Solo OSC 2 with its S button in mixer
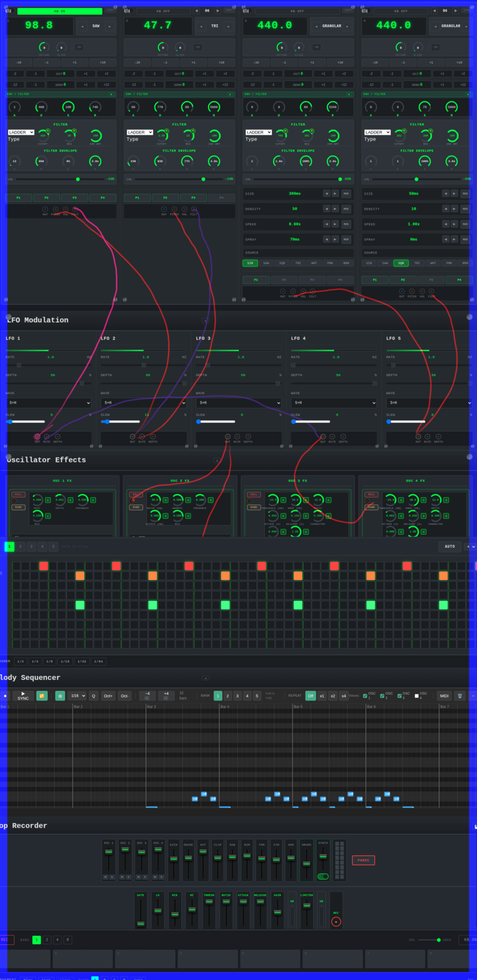 point(128,877)
